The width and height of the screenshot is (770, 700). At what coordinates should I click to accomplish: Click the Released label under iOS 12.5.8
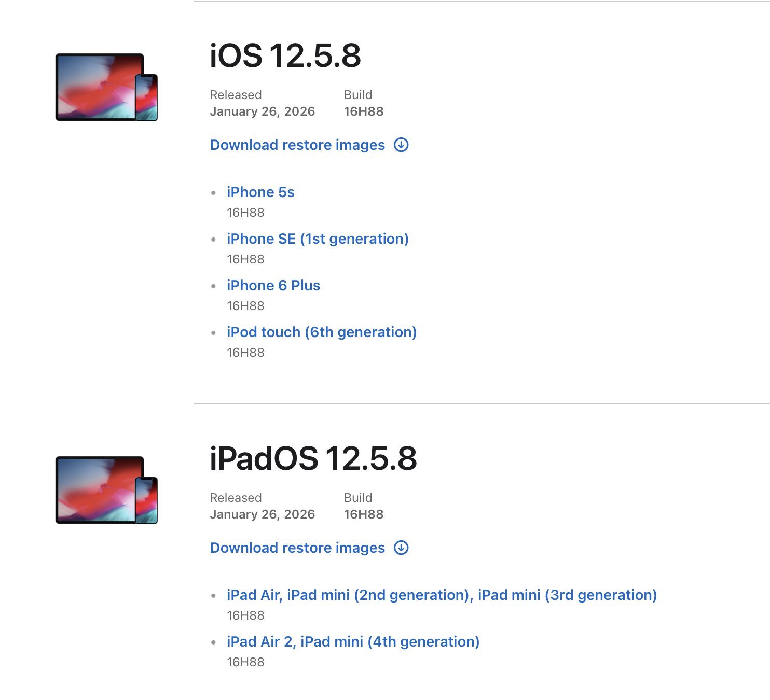pyautogui.click(x=236, y=95)
